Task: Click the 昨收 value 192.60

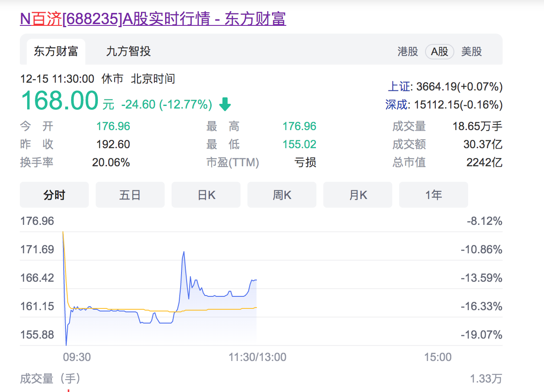Action: pos(113,144)
